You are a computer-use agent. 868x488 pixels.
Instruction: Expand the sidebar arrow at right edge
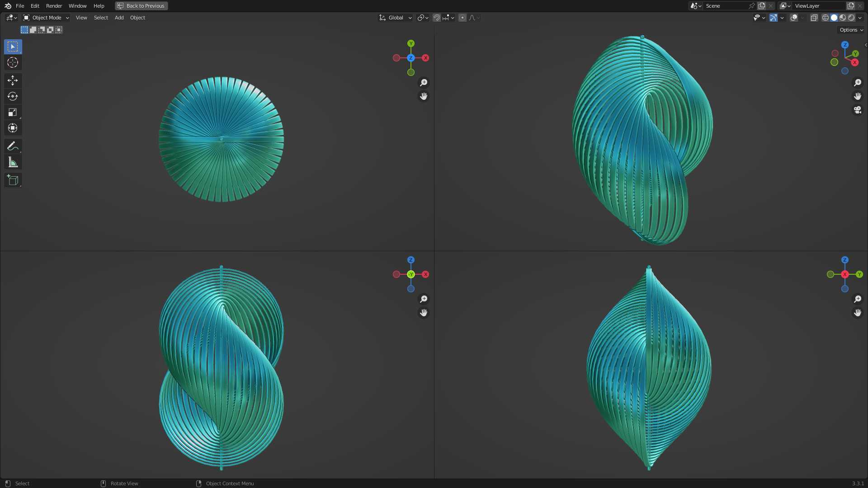866,45
